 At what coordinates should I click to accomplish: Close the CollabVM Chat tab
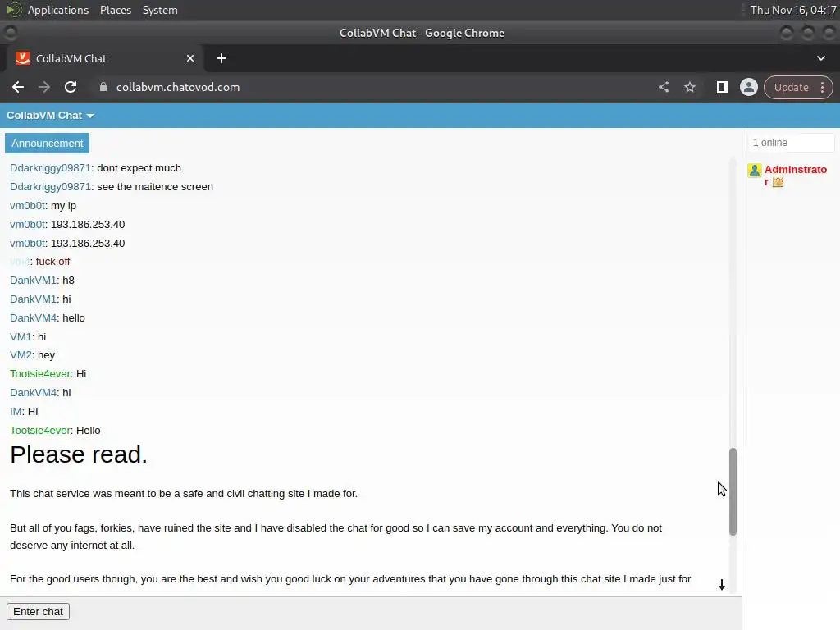(190, 58)
